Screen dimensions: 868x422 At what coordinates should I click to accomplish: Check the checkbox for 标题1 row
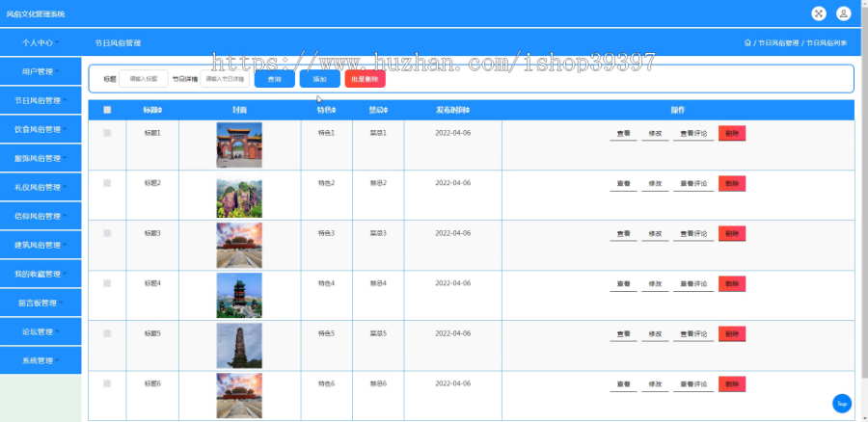[x=107, y=133]
